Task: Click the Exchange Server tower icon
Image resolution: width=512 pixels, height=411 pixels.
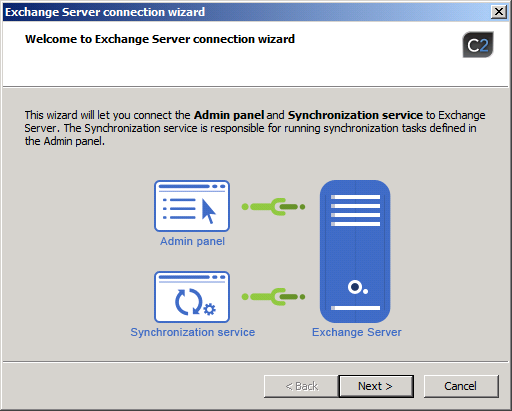Action: [355, 251]
